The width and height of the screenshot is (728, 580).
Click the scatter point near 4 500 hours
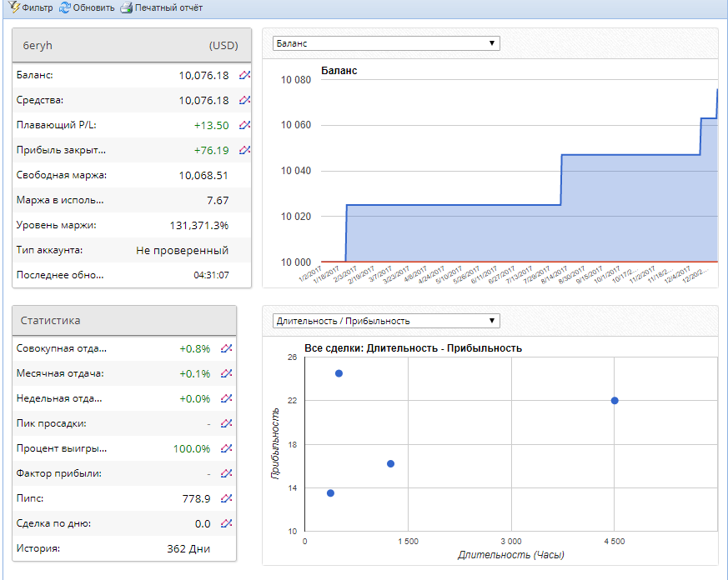615,401
